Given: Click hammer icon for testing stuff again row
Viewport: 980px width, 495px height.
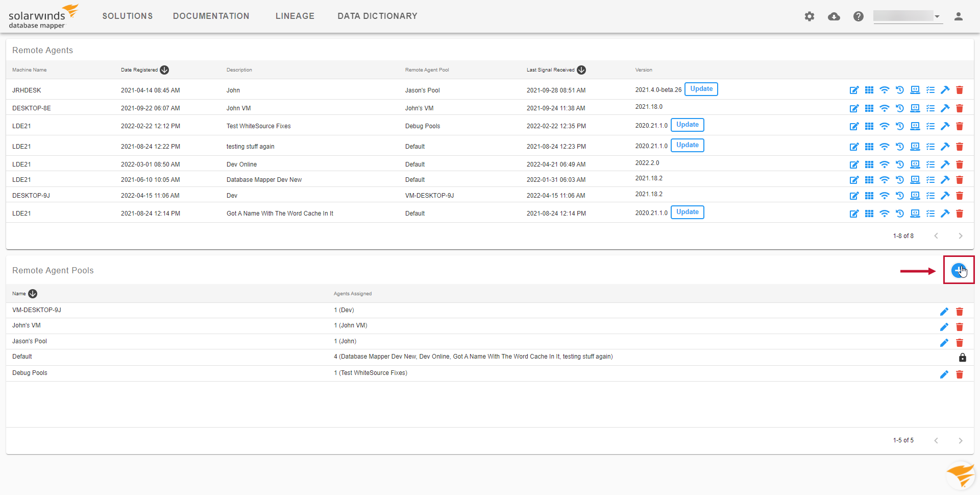Looking at the screenshot, I should (x=945, y=147).
